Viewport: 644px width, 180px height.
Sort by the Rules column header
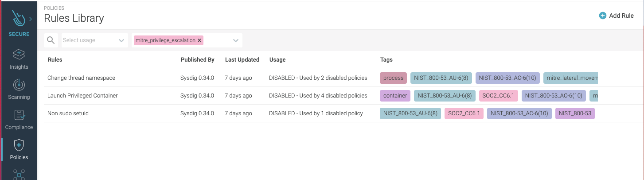tap(55, 59)
